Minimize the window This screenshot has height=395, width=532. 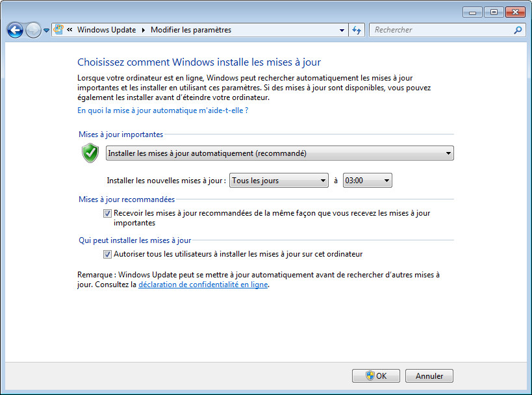click(x=472, y=12)
